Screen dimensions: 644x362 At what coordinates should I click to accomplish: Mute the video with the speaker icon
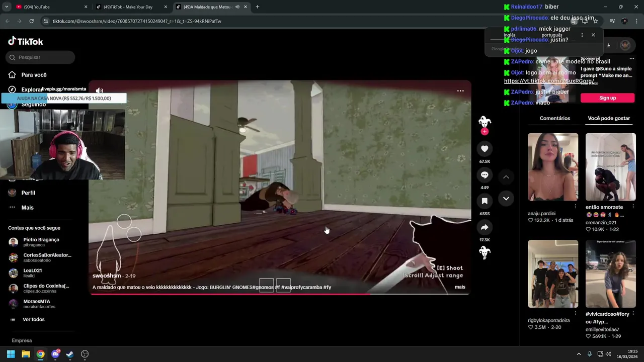point(99,91)
